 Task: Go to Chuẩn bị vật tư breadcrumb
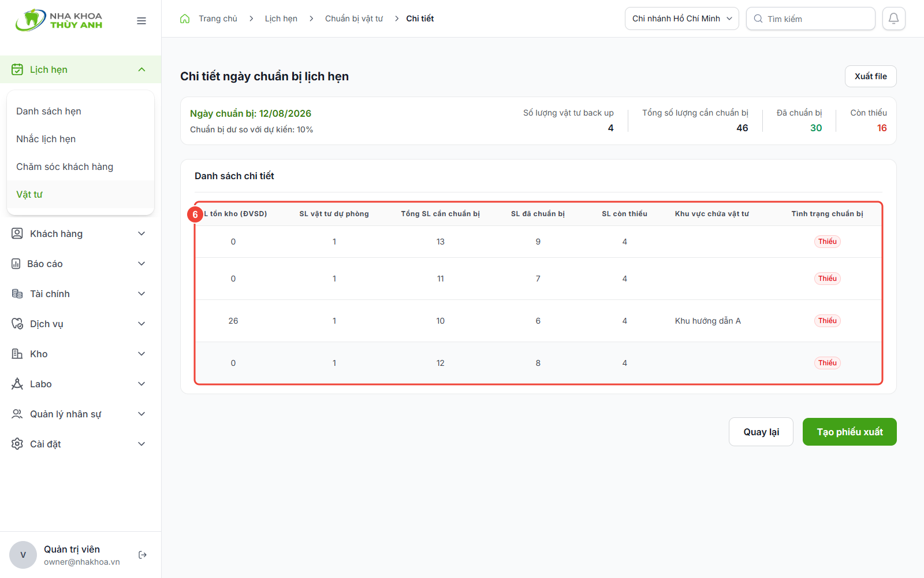coord(354,18)
